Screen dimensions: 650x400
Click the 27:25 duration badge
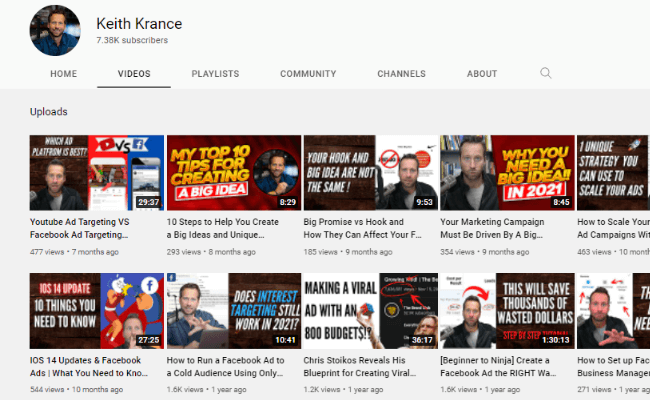tap(148, 340)
